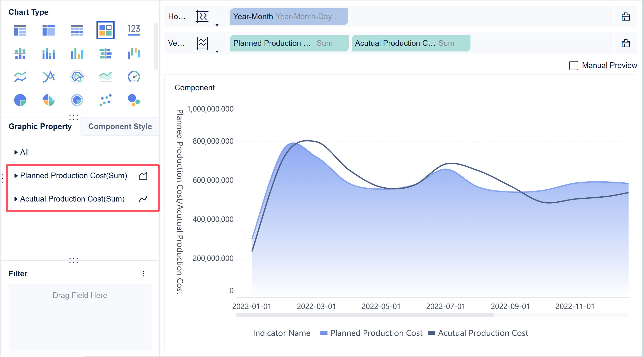Choose the crossing line chart icon
The height and width of the screenshot is (357, 644).
point(49,77)
